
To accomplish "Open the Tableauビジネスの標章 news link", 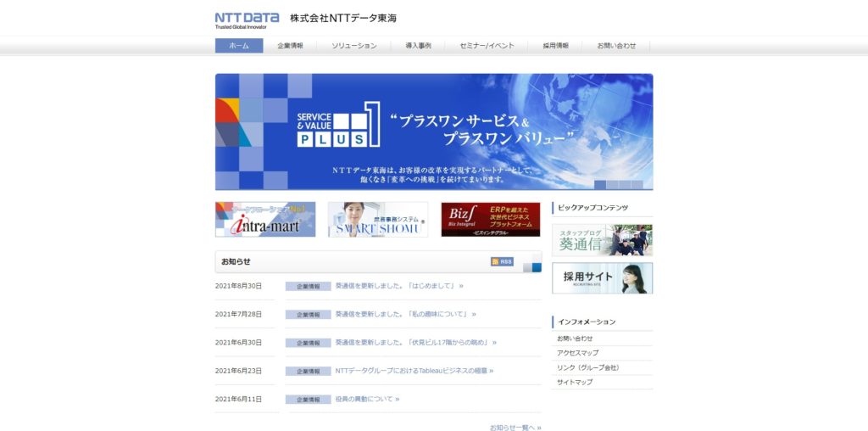I will (414, 371).
